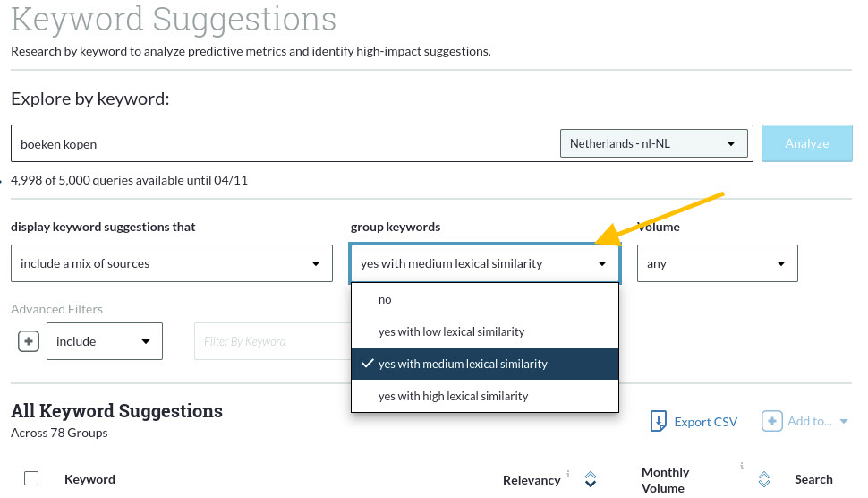
Task: Click the Add to plus icon
Action: tap(771, 421)
